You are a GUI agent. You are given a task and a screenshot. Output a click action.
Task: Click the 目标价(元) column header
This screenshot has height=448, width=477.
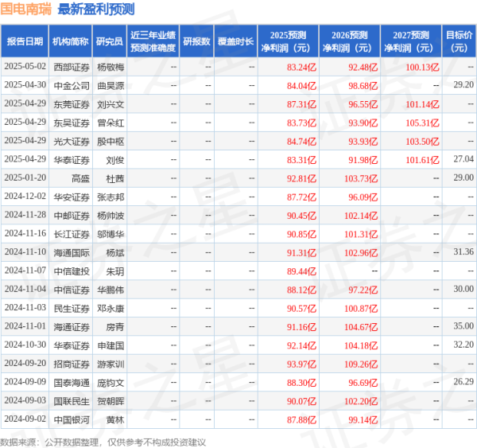(x=459, y=41)
